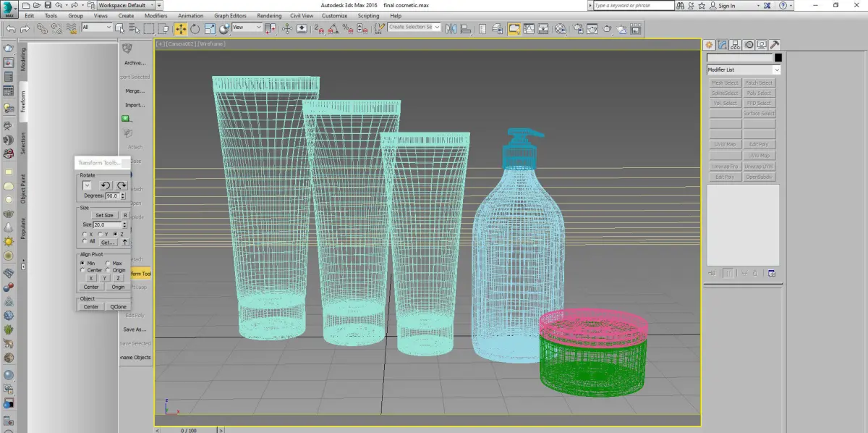
Task: Click the Open File icon in quick access bar
Action: point(36,5)
